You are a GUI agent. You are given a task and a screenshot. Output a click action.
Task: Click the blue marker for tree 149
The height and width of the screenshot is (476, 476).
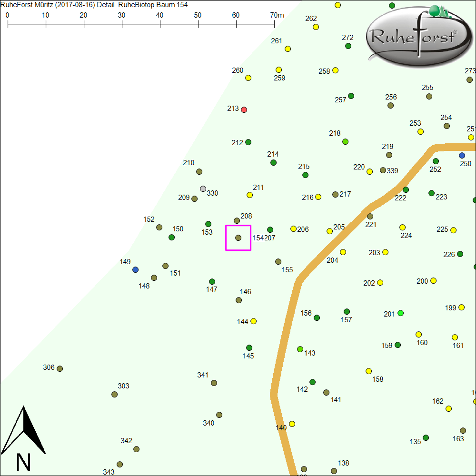coord(136,269)
